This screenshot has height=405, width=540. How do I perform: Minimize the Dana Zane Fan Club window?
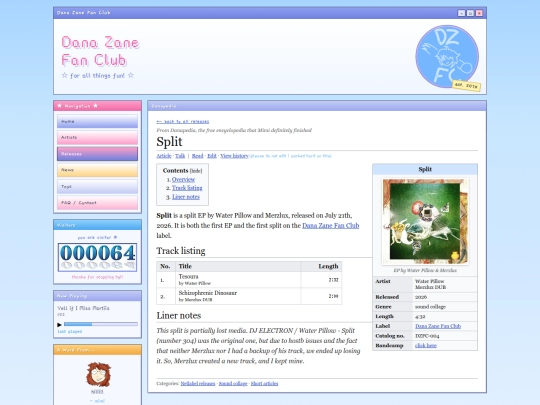[461, 13]
